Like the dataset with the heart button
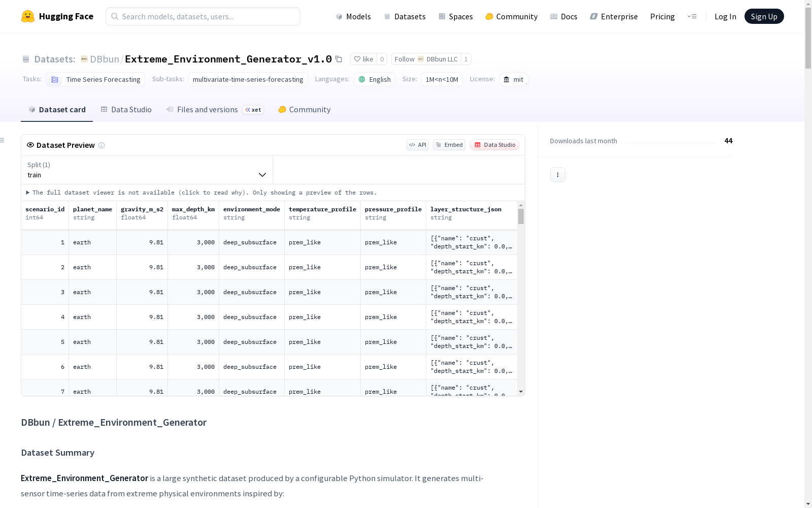 (363, 59)
